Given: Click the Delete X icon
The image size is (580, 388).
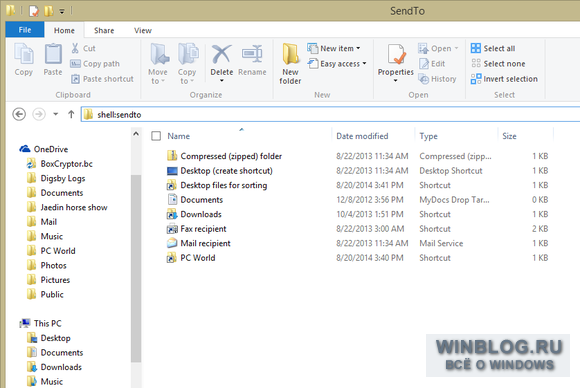Looking at the screenshot, I should [x=222, y=54].
